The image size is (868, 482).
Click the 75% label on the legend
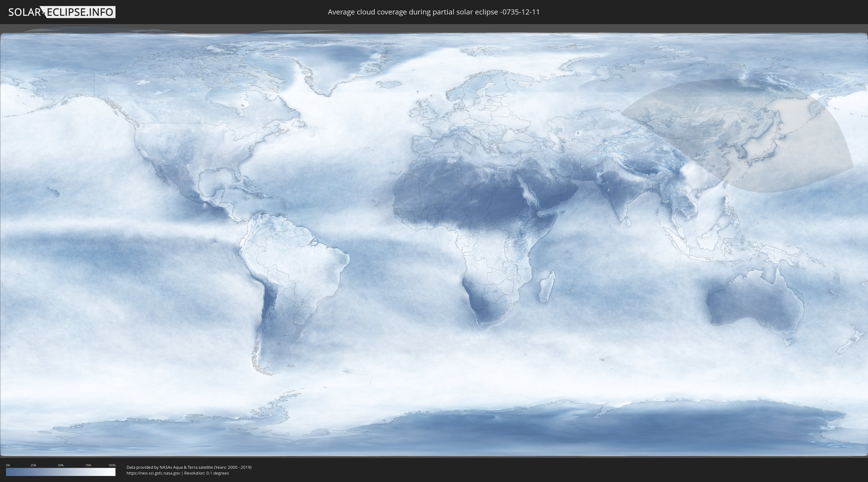click(88, 465)
